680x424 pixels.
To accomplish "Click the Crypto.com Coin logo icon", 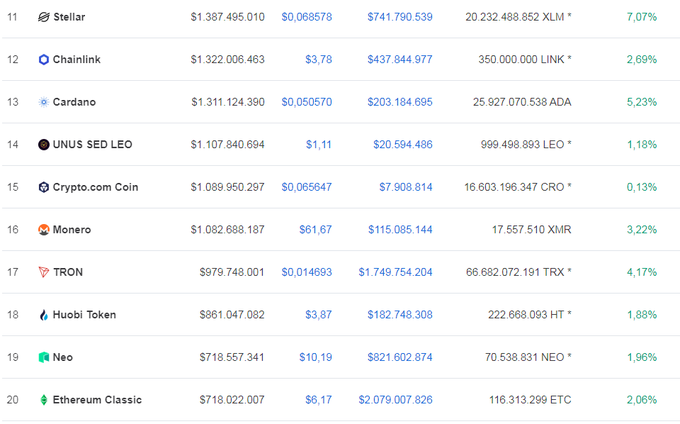I will click(43, 187).
